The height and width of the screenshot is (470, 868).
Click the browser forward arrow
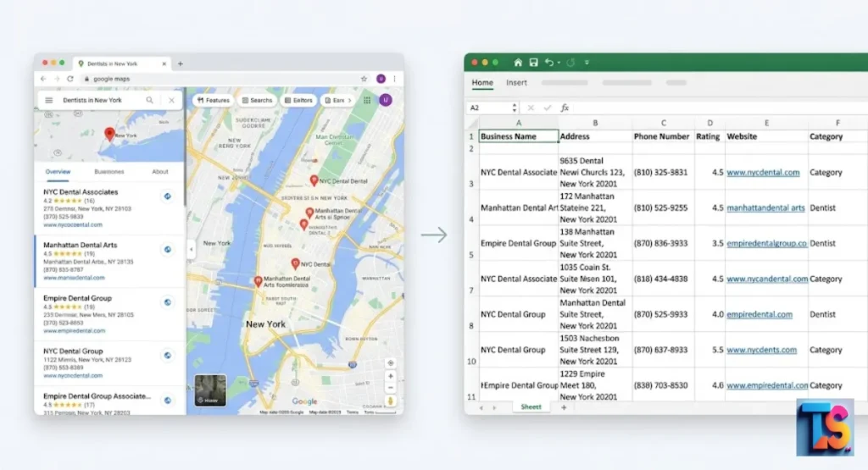[57, 79]
